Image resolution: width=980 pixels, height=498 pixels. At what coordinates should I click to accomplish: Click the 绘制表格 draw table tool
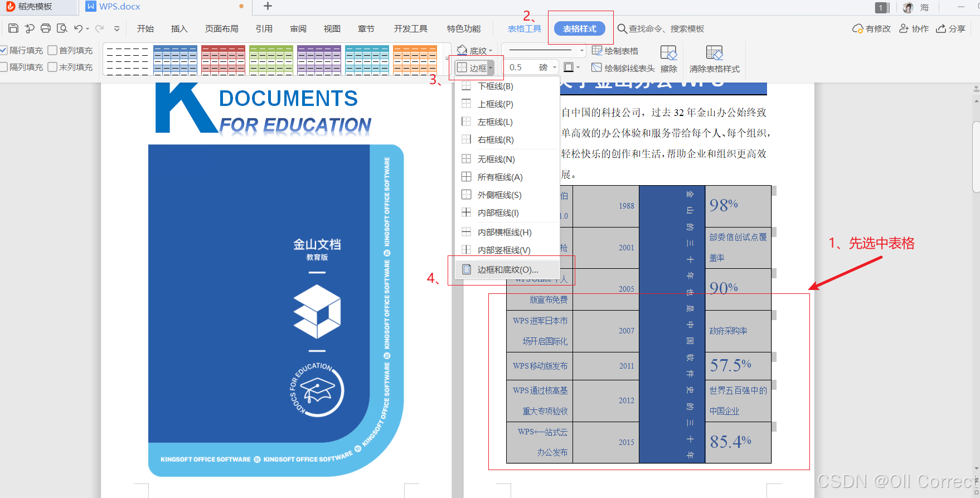[x=615, y=51]
